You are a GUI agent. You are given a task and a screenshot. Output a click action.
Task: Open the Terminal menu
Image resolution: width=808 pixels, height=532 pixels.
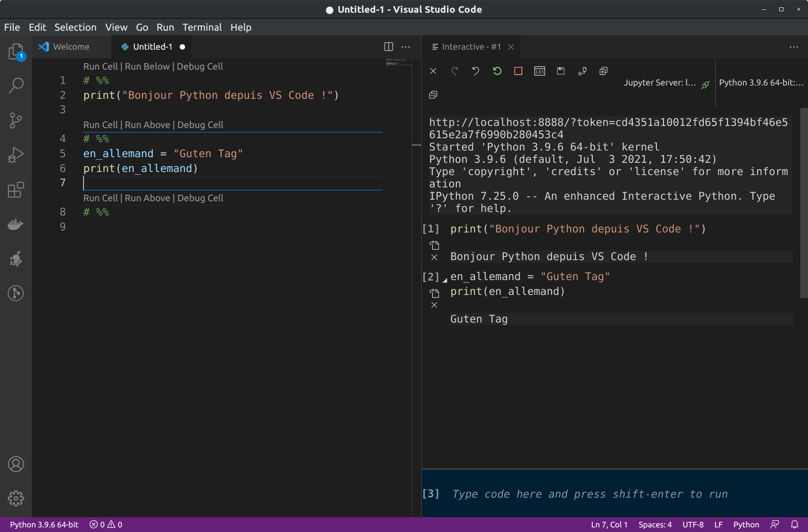tap(202, 27)
